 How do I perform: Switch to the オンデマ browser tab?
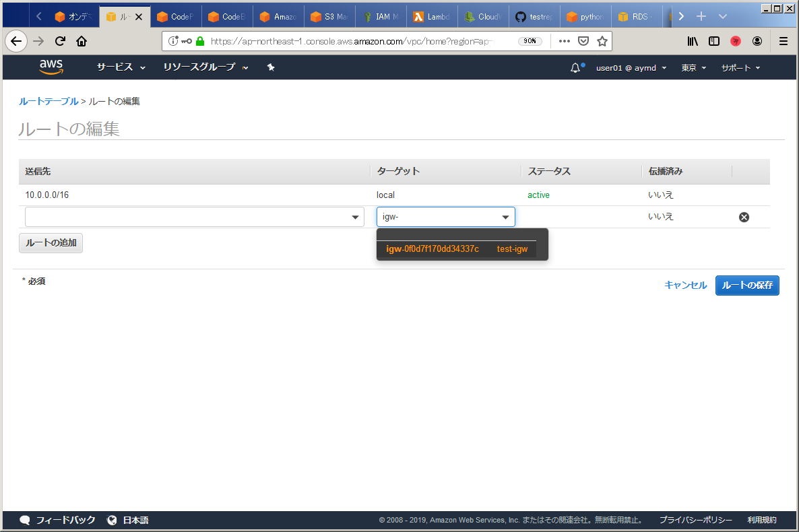74,17
